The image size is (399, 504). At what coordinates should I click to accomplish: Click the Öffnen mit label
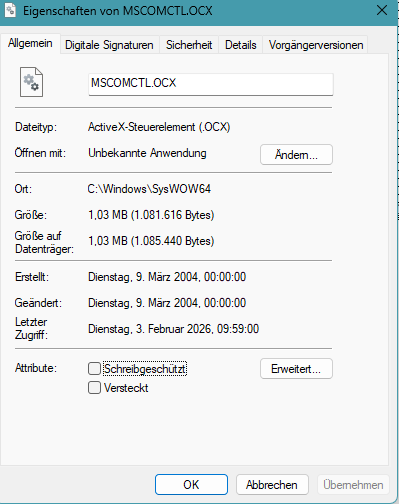40,153
